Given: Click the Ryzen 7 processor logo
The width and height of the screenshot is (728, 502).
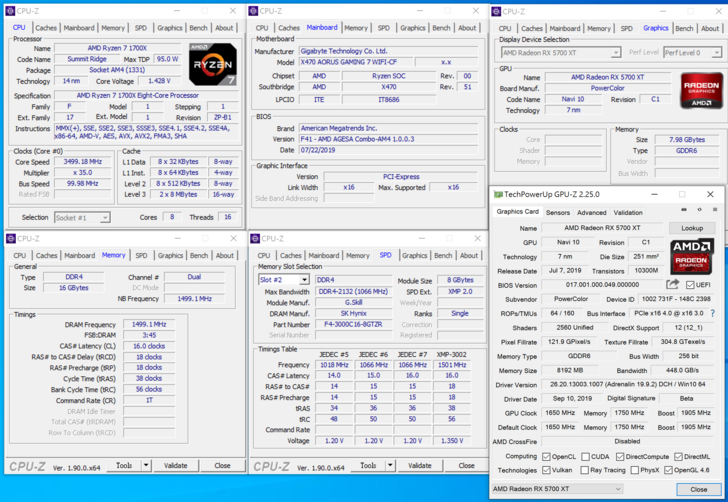Looking at the screenshot, I should coord(213,62).
